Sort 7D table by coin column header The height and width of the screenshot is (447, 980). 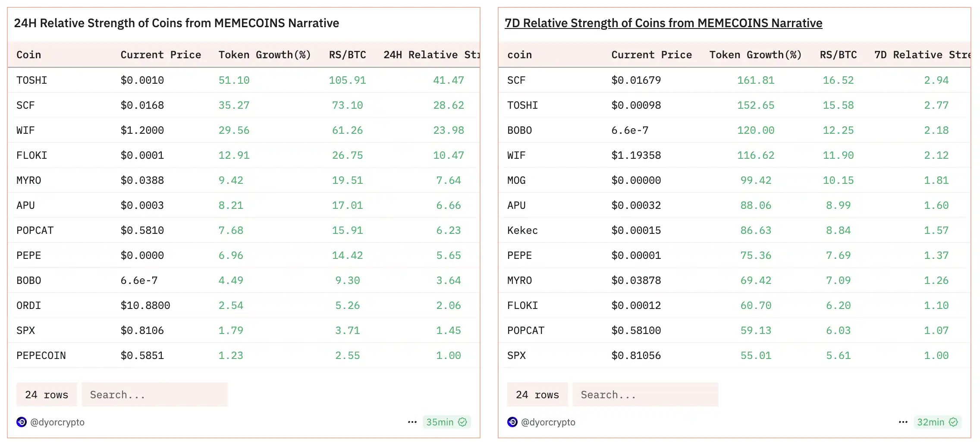point(519,55)
